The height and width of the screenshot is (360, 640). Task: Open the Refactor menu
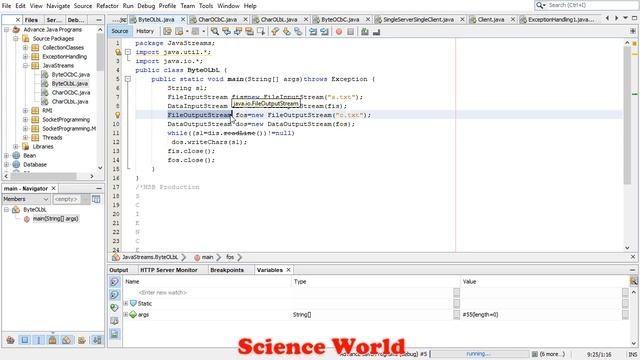pos(107,6)
